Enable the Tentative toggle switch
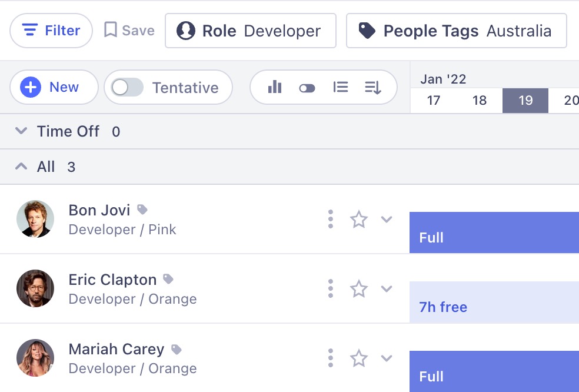The height and width of the screenshot is (392, 579). point(128,88)
